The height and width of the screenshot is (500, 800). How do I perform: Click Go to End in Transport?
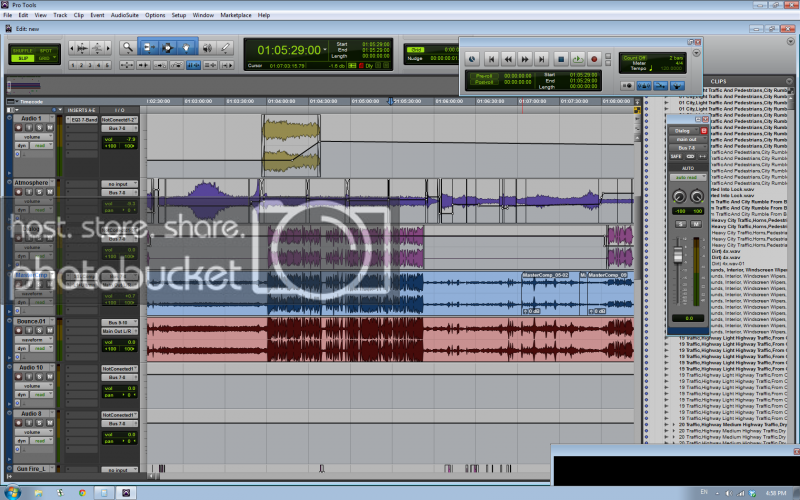point(542,59)
